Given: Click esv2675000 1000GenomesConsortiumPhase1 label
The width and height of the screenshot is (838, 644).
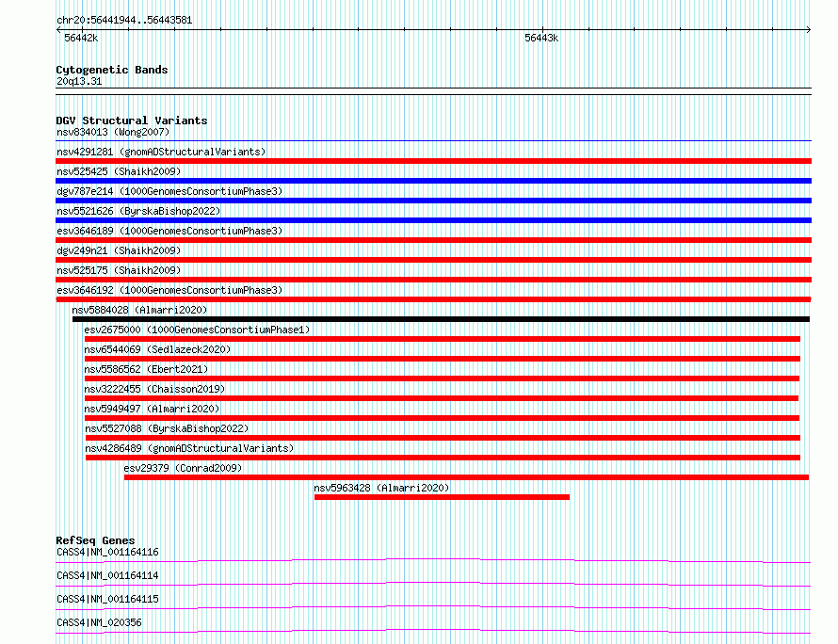Looking at the screenshot, I should [x=197, y=330].
